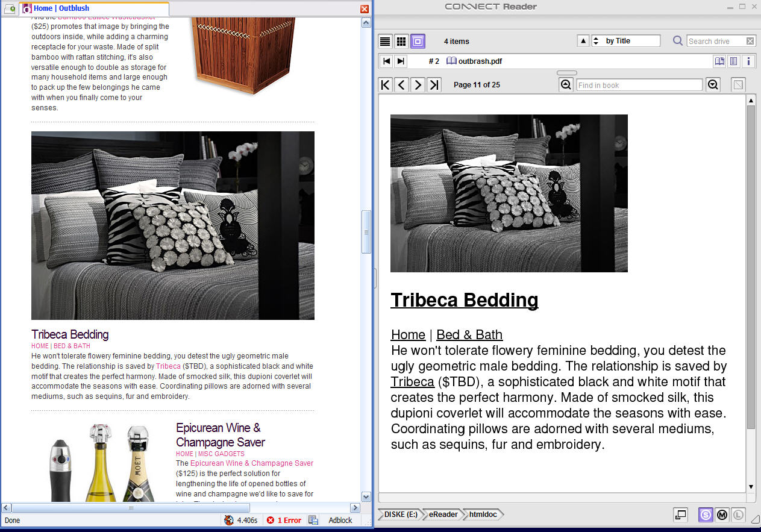Reverse sort order with ascending arrow
The width and height of the screenshot is (761, 532).
[583, 41]
